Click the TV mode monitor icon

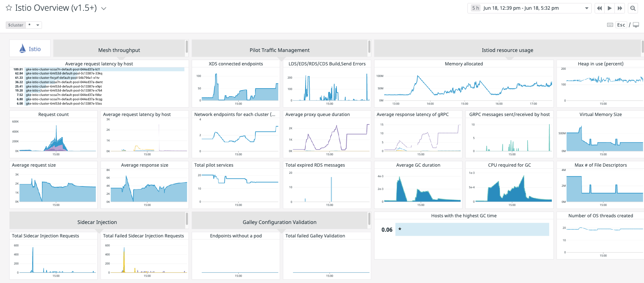point(636,25)
